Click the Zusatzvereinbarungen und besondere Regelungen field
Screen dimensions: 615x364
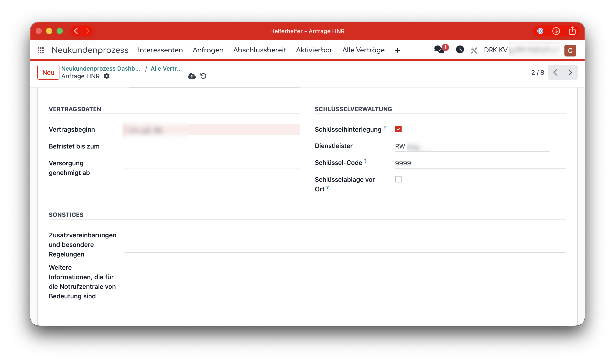click(x=345, y=242)
